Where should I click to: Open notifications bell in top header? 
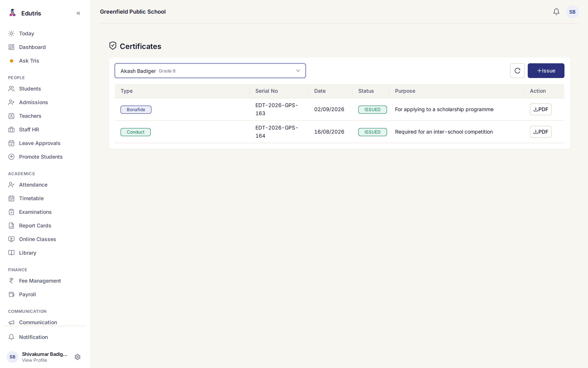tap(556, 12)
